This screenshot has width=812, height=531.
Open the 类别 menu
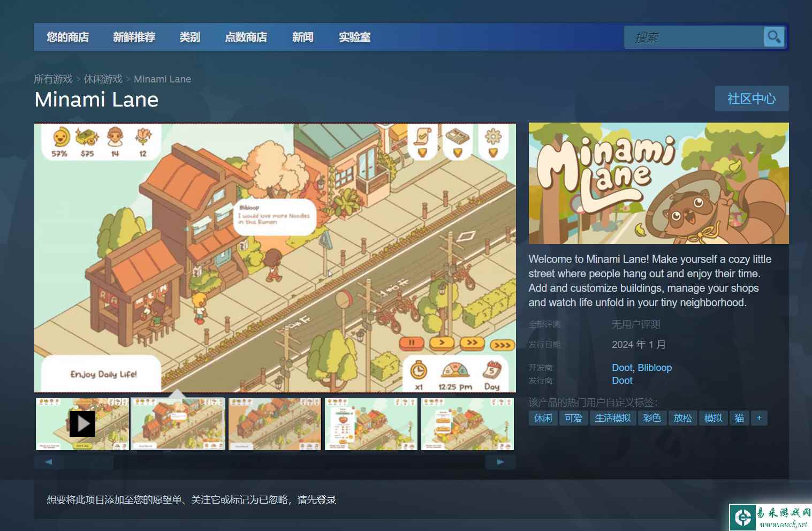pos(189,37)
